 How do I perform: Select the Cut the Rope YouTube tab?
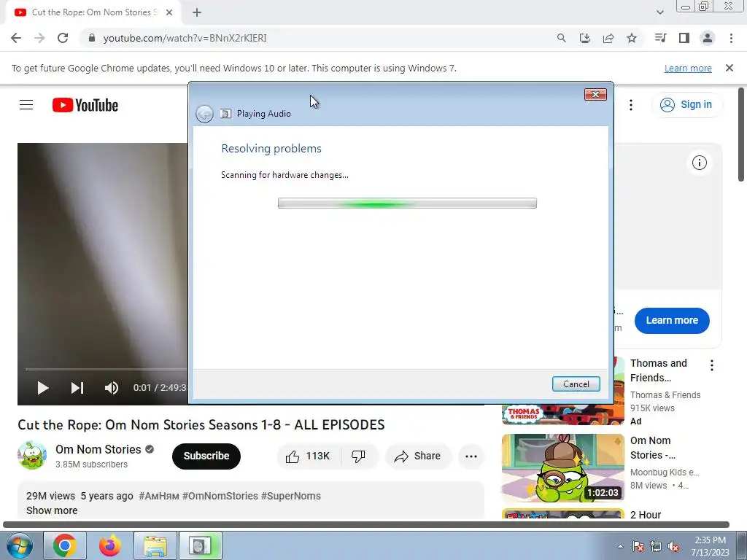93,12
